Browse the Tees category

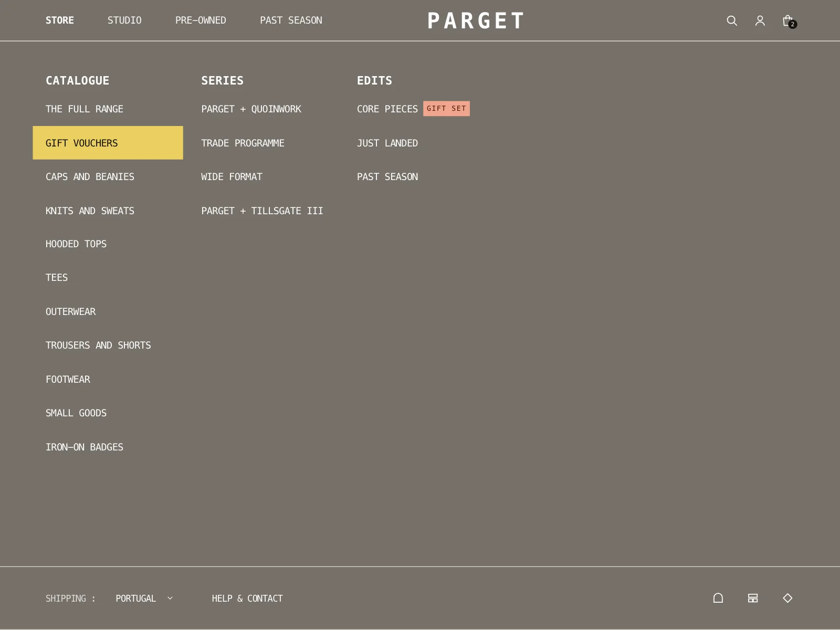pos(57,278)
